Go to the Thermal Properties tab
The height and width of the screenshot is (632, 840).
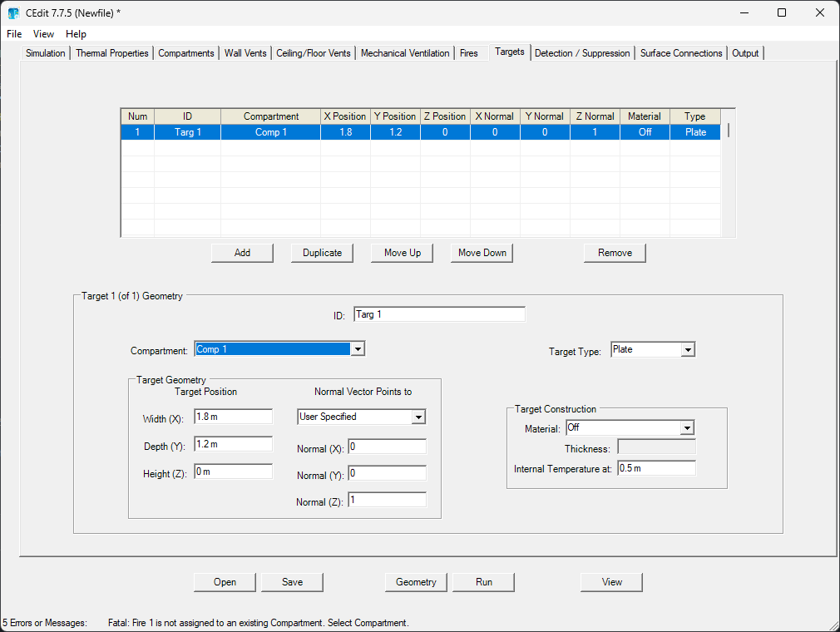(112, 53)
